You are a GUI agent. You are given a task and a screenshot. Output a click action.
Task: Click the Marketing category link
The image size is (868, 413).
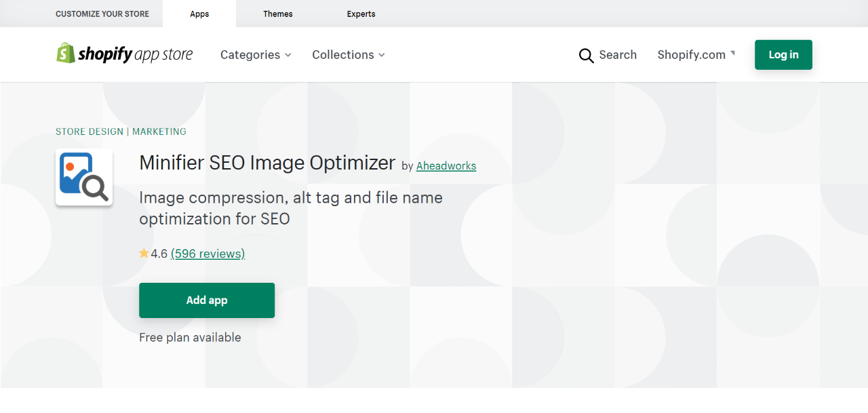(159, 132)
